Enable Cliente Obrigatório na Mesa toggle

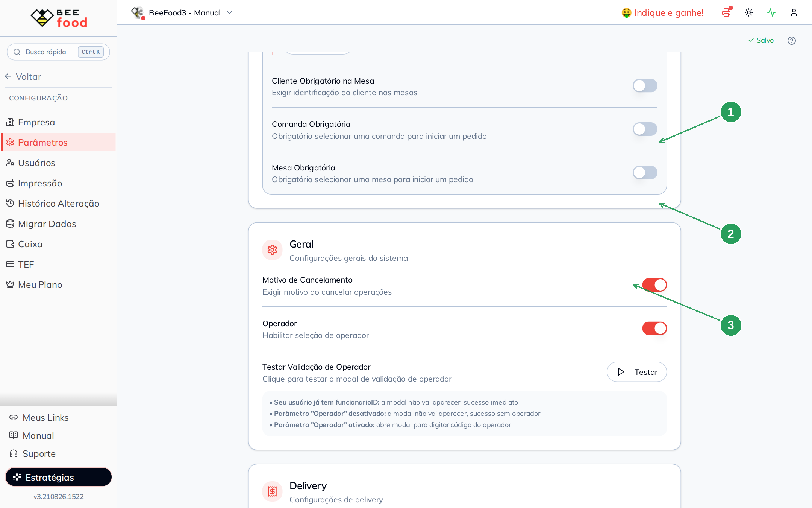(645, 86)
